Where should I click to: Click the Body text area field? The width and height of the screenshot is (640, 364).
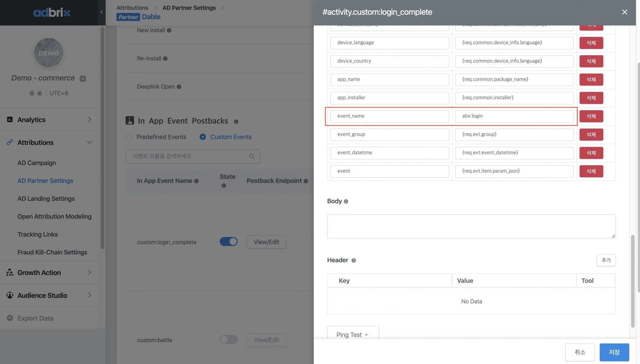471,226
